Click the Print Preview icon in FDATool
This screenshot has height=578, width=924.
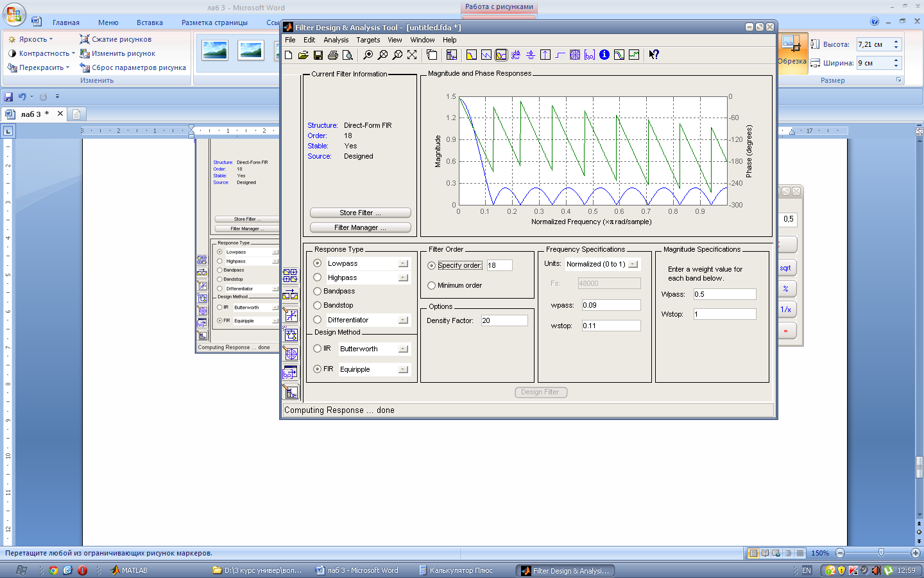(x=348, y=55)
